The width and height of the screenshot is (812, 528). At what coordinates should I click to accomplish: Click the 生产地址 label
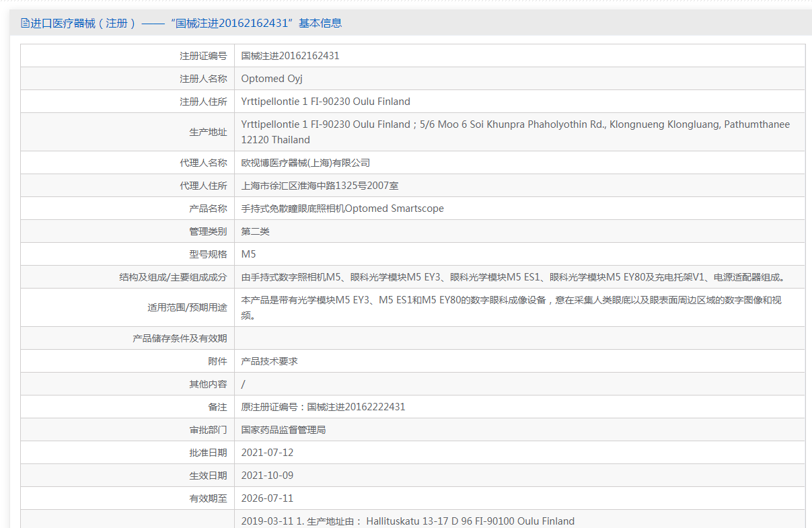pos(208,133)
